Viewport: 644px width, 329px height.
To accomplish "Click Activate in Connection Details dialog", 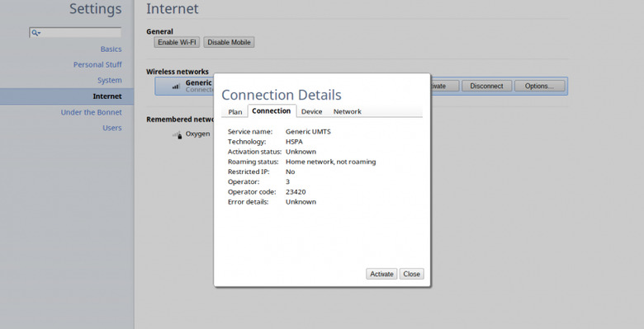I will point(381,274).
